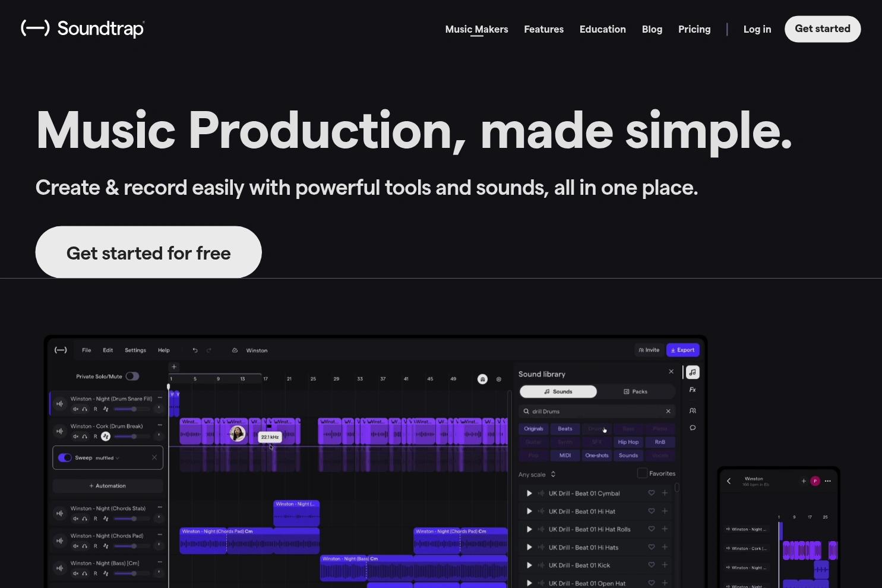Click the Invite button in the studio

(x=649, y=350)
